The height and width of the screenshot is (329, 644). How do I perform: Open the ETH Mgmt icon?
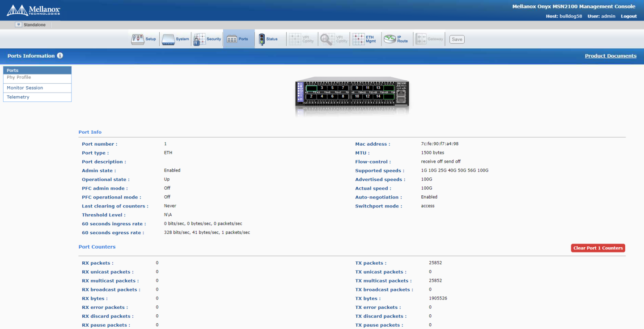pos(359,39)
